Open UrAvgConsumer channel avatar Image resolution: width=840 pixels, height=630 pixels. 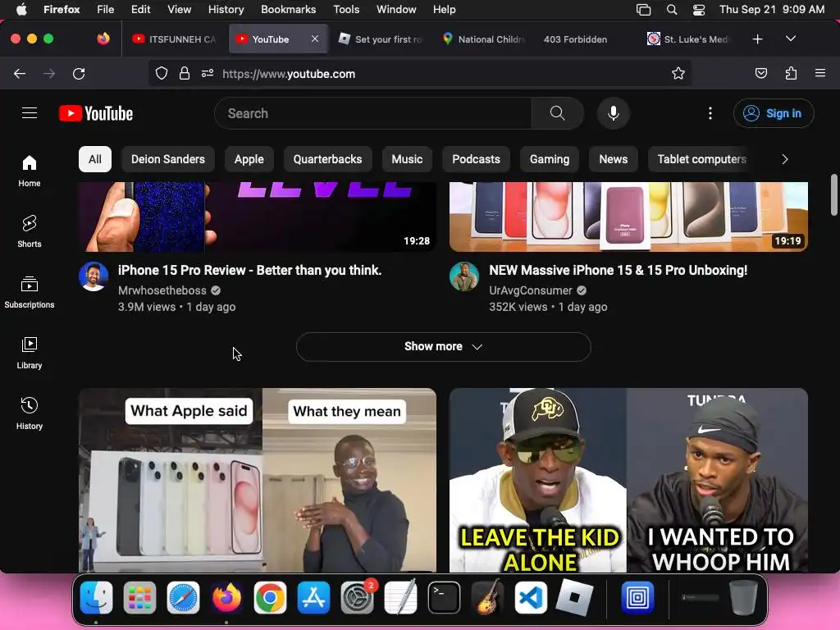464,276
